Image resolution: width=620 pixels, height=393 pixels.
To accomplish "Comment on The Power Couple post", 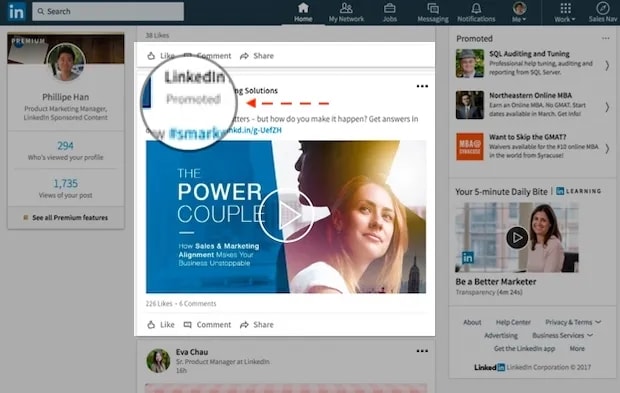I will click(207, 325).
